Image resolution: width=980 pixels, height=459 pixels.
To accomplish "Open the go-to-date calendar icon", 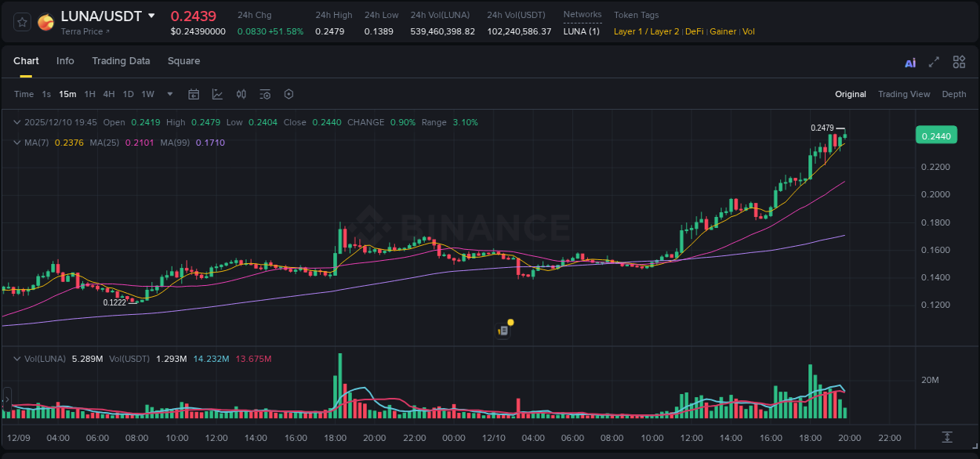I will point(194,94).
